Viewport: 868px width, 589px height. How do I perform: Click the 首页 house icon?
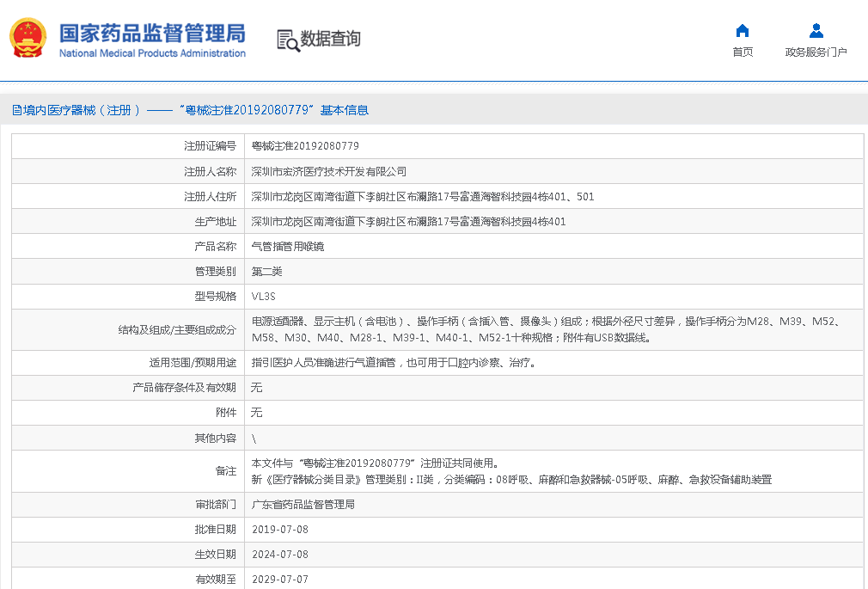pyautogui.click(x=743, y=31)
